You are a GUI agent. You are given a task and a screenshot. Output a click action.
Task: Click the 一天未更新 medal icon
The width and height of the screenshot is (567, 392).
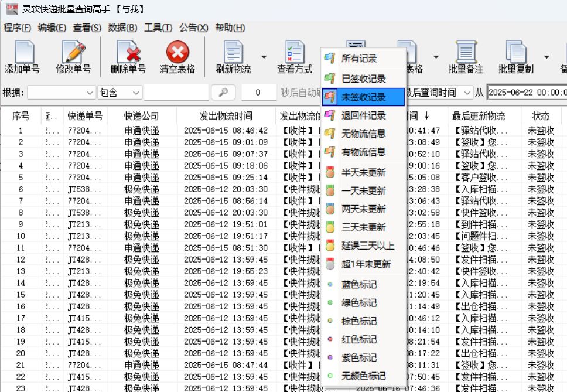pyautogui.click(x=330, y=190)
